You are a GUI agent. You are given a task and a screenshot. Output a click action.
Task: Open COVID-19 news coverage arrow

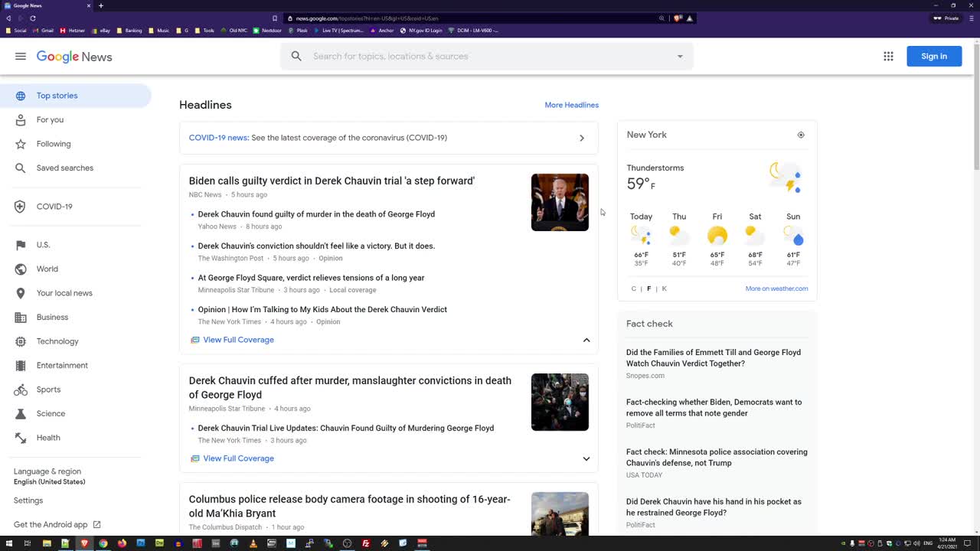[x=582, y=139]
